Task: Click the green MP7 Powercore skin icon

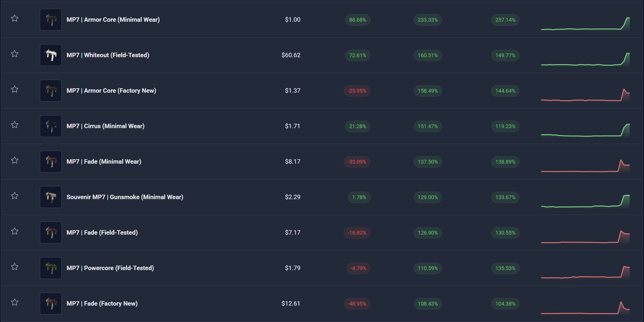Action: [51, 268]
